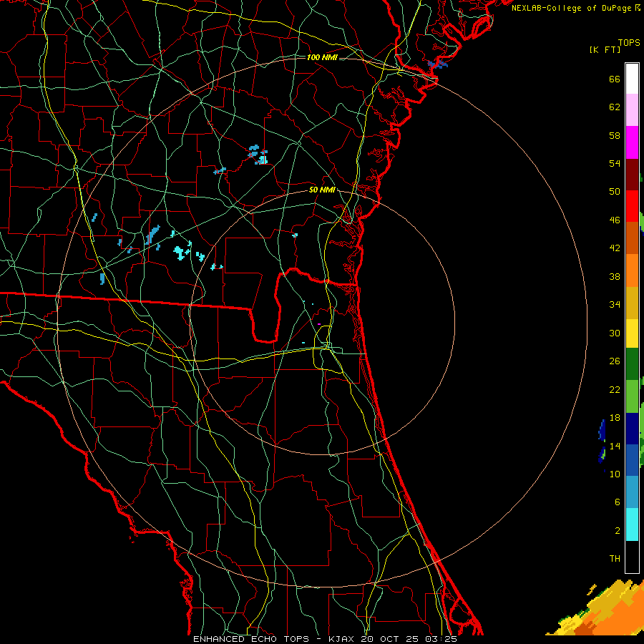This screenshot has width=644, height=644.
Task: Click the 66 value on the legend
Action: [x=615, y=79]
